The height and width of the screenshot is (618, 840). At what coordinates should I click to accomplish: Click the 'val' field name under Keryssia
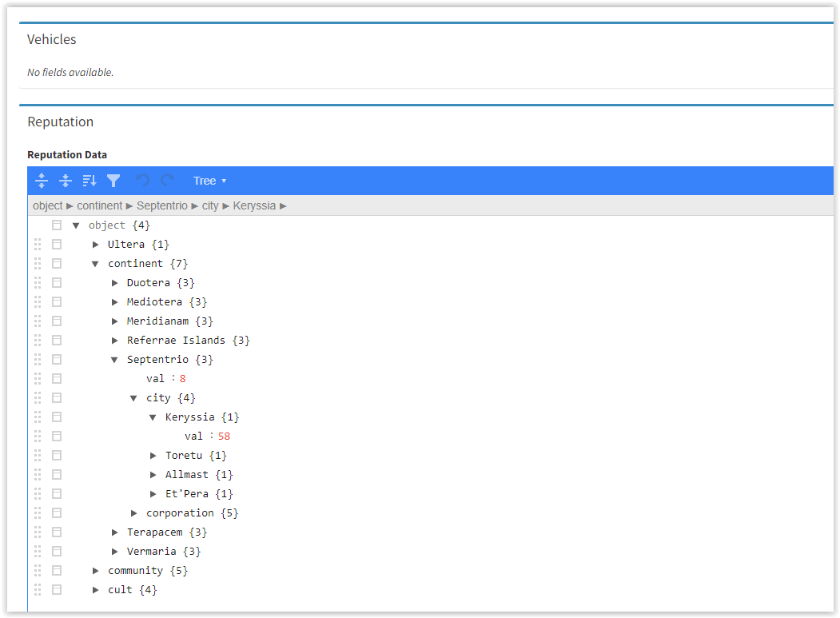click(x=194, y=437)
